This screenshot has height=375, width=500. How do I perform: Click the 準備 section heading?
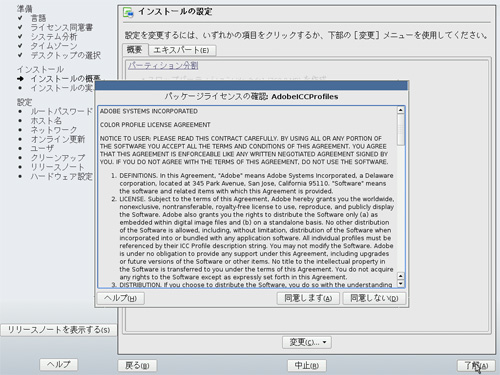25,9
